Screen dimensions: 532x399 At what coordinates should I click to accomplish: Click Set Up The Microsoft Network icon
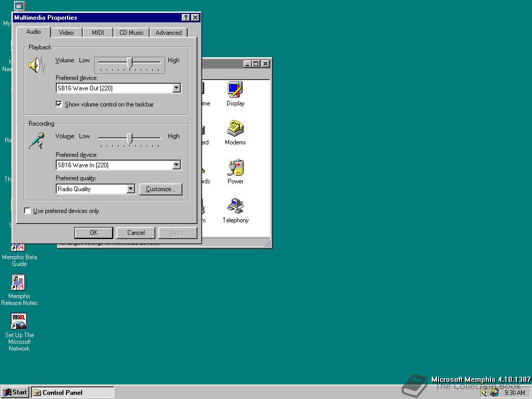coord(19,332)
